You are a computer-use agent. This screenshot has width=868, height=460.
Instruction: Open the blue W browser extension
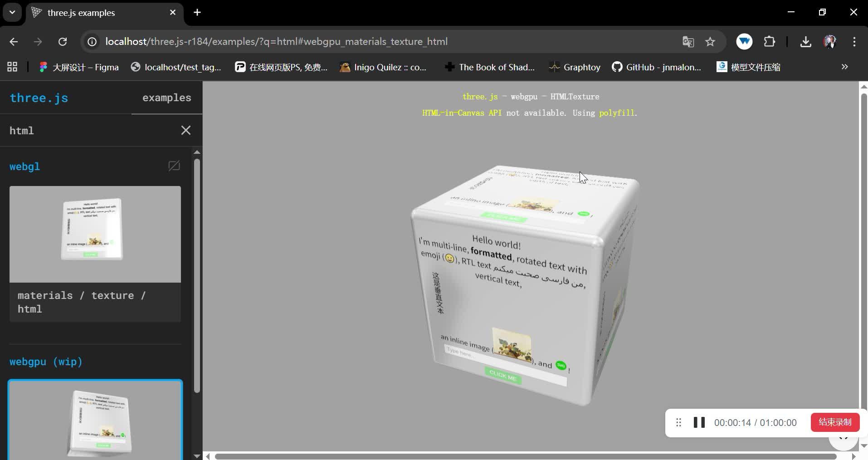[x=744, y=42]
